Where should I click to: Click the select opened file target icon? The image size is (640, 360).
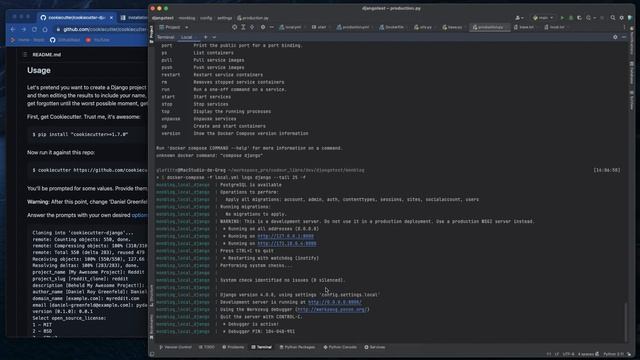point(234,27)
